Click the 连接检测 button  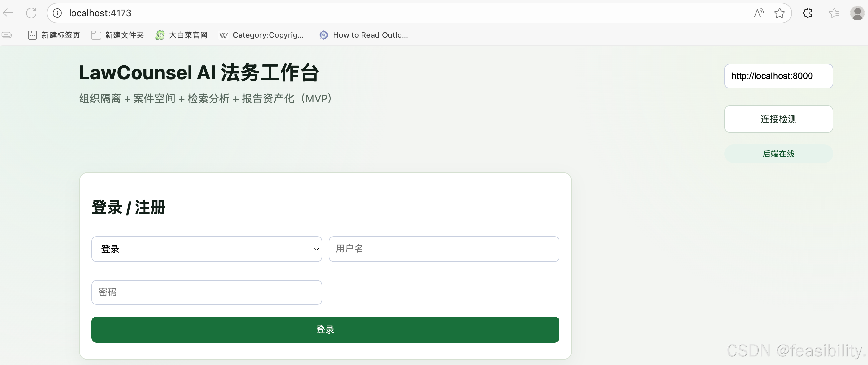[778, 119]
